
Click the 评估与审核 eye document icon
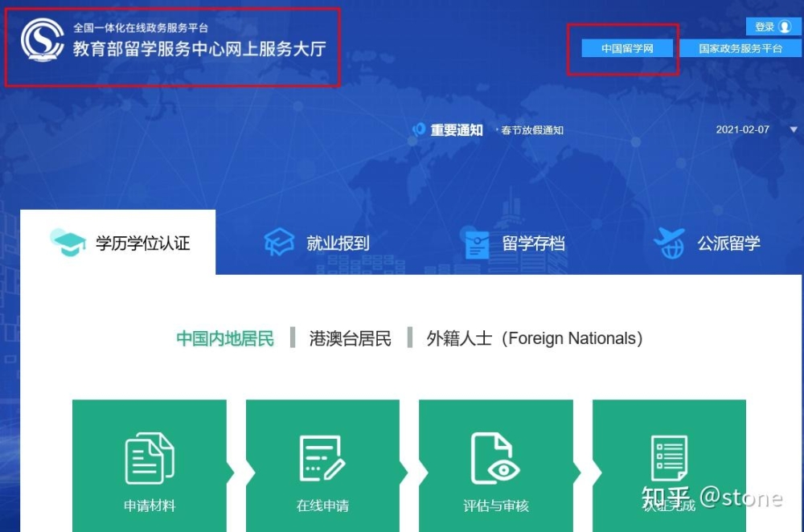click(x=495, y=458)
